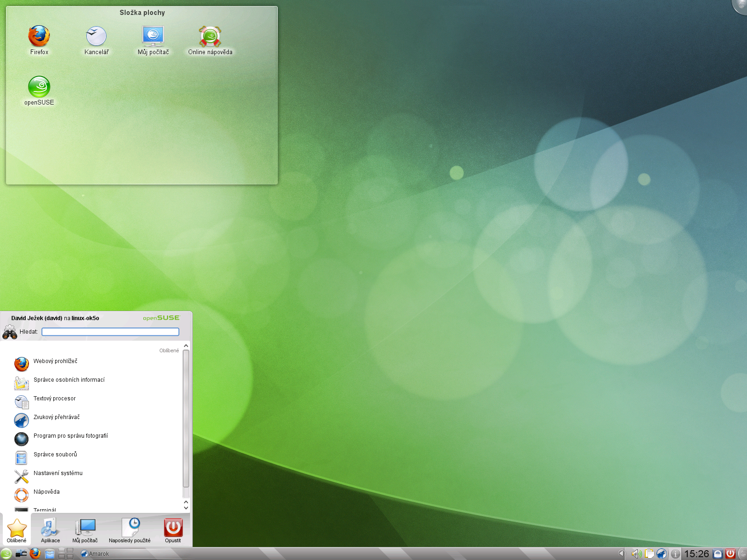This screenshot has height=560, width=747.
Task: Switch to the Naposledy použité tab
Action: 130,530
